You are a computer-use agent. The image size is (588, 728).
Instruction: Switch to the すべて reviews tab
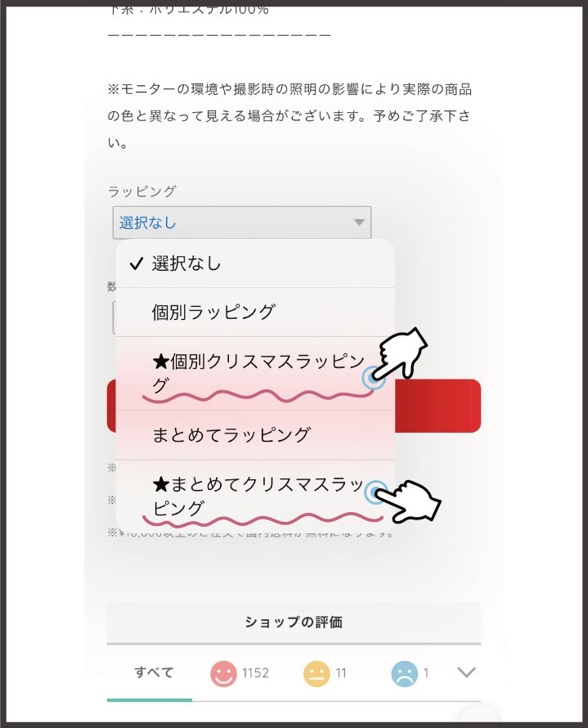click(154, 672)
